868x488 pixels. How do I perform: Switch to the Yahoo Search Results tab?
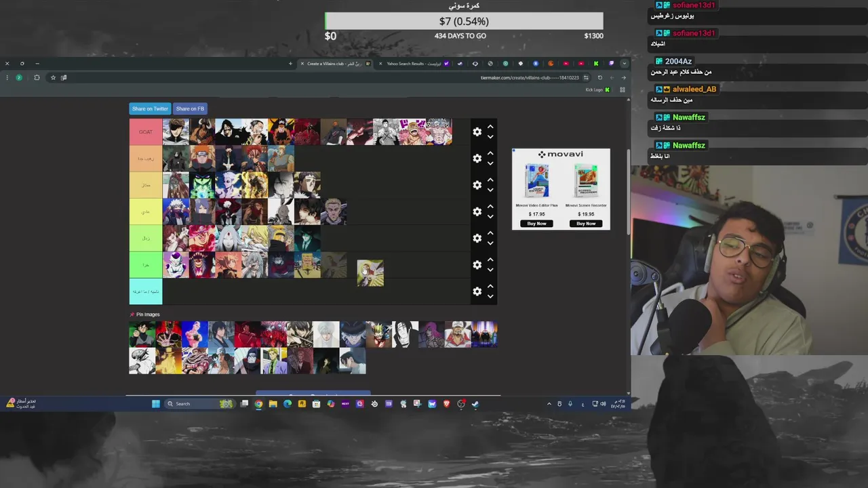tap(413, 64)
